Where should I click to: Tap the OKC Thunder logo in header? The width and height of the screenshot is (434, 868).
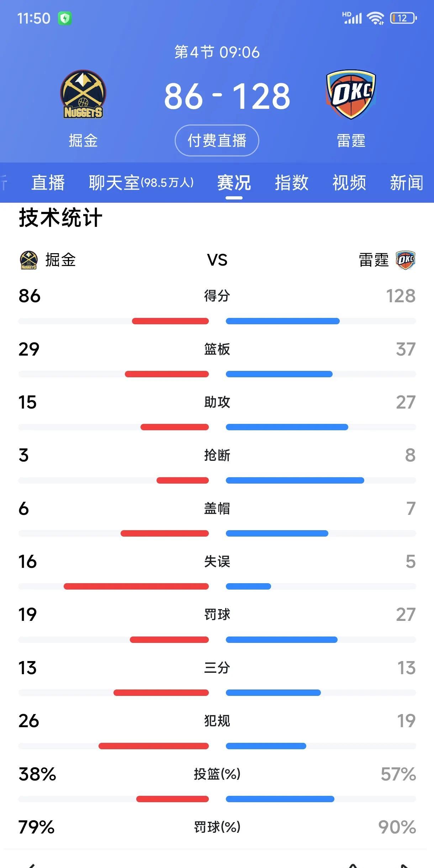click(351, 94)
